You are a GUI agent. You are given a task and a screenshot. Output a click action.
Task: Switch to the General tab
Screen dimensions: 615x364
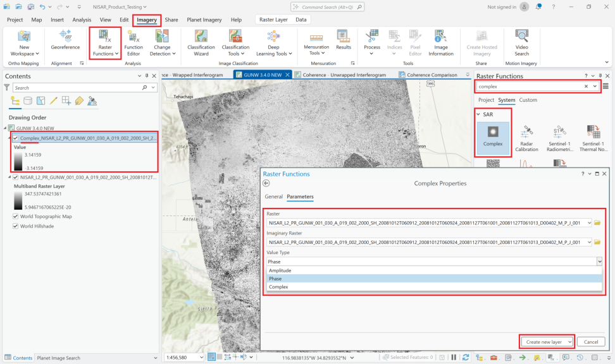(273, 197)
